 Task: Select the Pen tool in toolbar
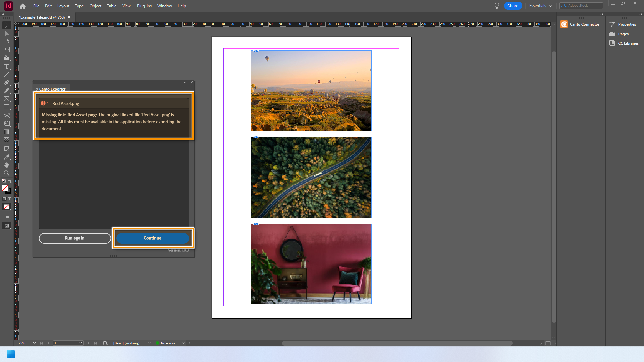6,82
